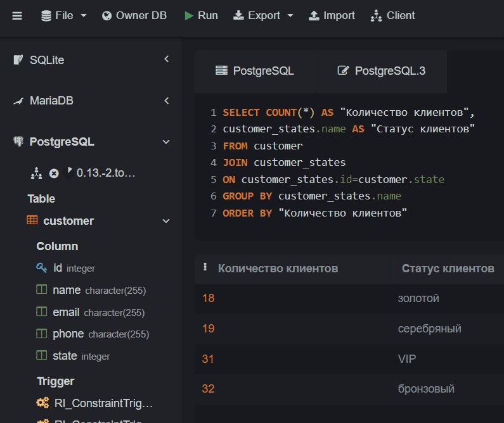Click the customer table grid icon
This screenshot has width=504, height=423.
point(32,220)
